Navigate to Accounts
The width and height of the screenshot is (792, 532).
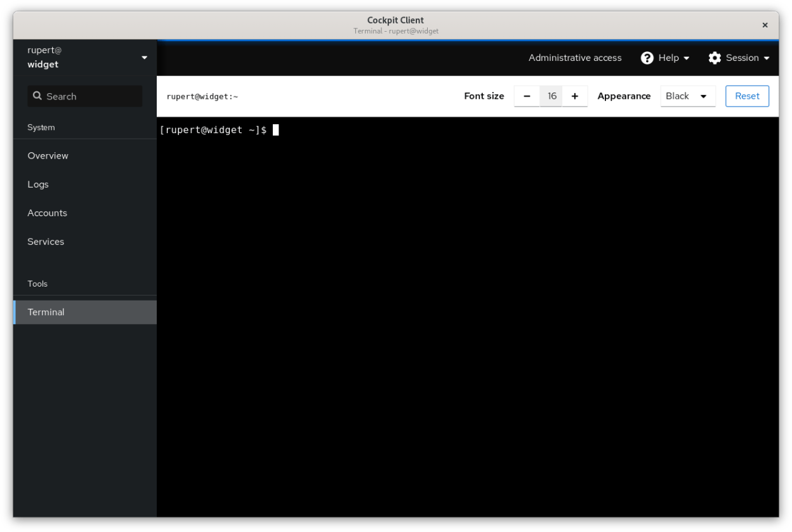click(x=47, y=212)
